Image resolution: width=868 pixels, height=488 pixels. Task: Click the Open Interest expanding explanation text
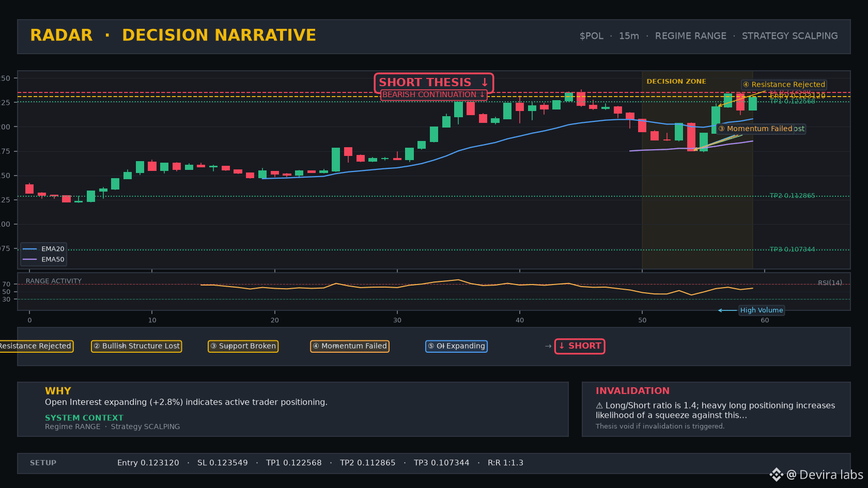(186, 402)
